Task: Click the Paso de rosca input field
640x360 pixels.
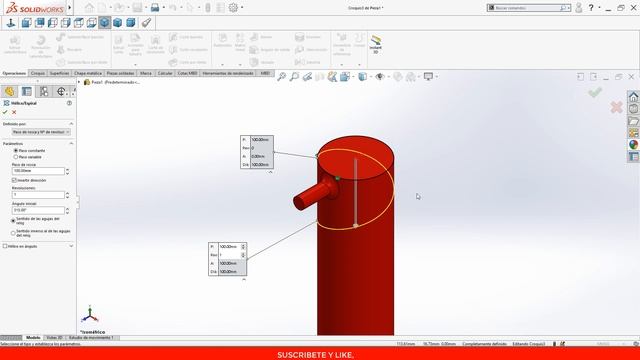Action: (x=38, y=171)
